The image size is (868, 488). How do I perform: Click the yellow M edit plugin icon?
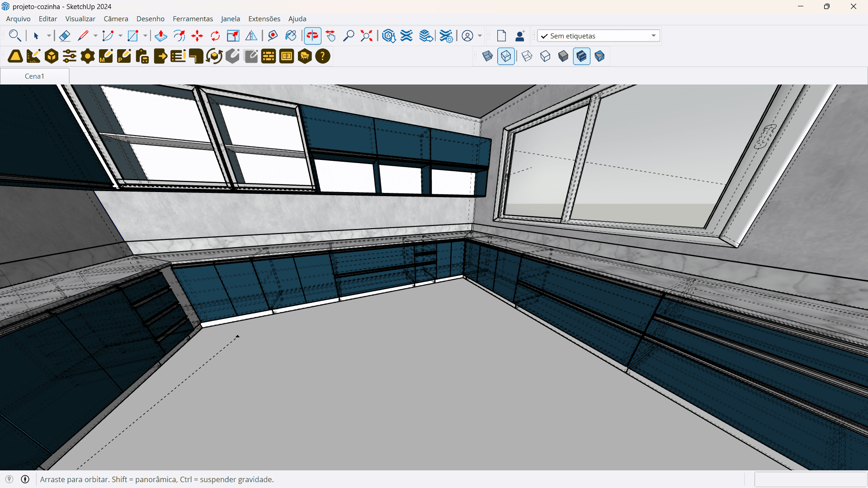click(x=106, y=56)
